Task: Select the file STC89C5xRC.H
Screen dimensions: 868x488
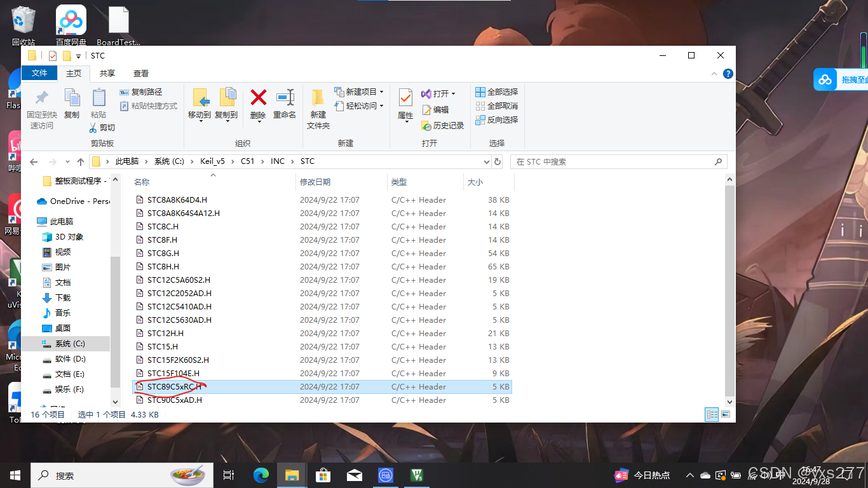Action: pyautogui.click(x=322, y=386)
